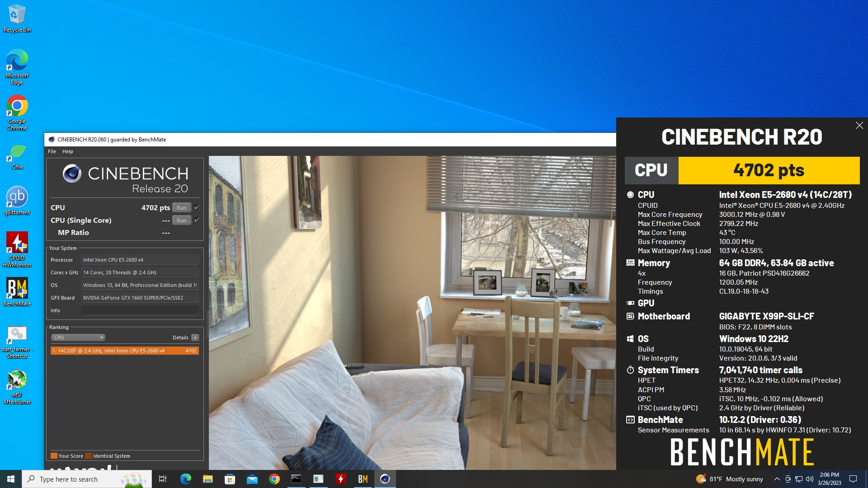868x488 pixels.
Task: Click the Your Score orange legend swatch
Action: (54, 456)
